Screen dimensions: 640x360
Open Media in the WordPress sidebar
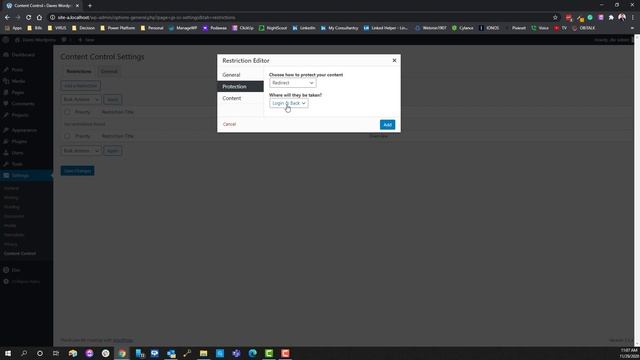pos(18,81)
